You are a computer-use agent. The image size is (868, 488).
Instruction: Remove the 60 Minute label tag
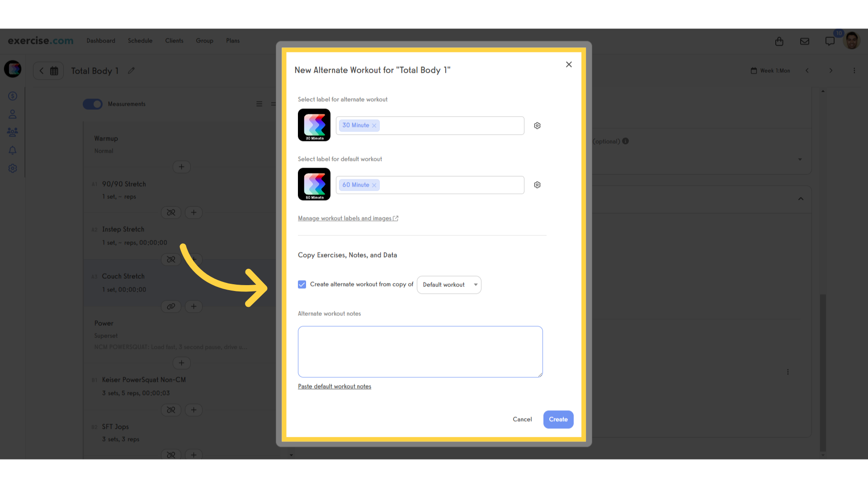coord(374,185)
